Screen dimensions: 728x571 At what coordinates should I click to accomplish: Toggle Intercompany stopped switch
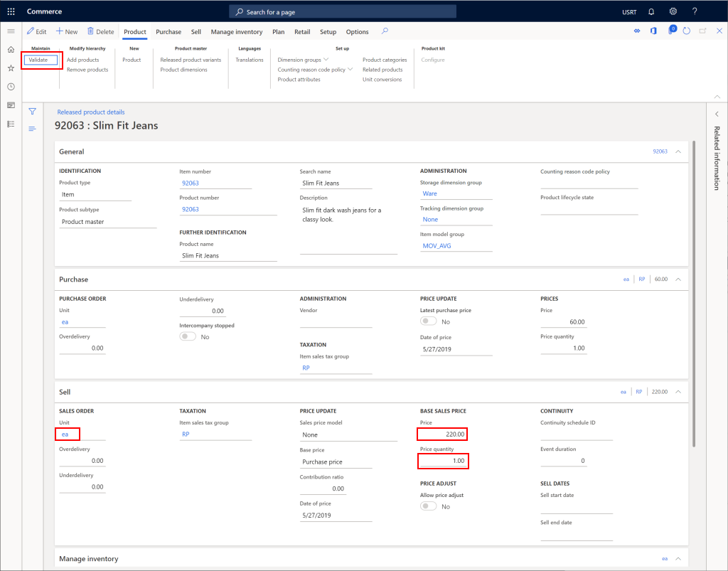(186, 336)
